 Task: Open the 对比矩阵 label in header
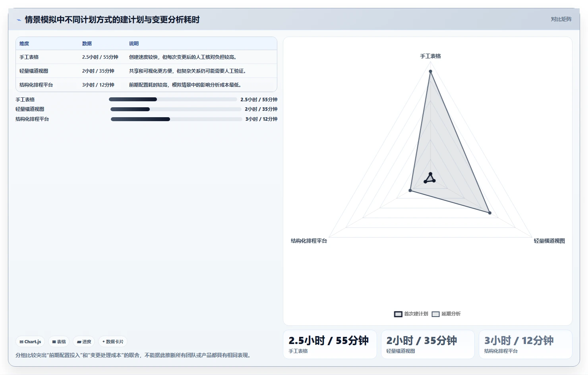(561, 19)
